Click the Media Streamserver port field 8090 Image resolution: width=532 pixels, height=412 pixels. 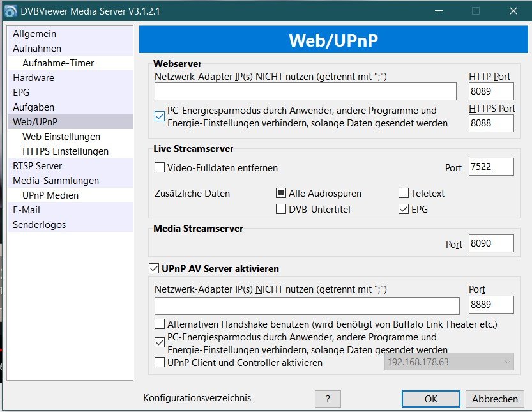coord(490,243)
